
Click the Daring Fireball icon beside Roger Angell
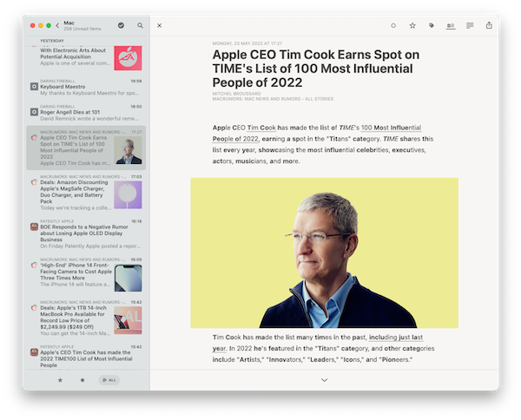click(x=34, y=112)
